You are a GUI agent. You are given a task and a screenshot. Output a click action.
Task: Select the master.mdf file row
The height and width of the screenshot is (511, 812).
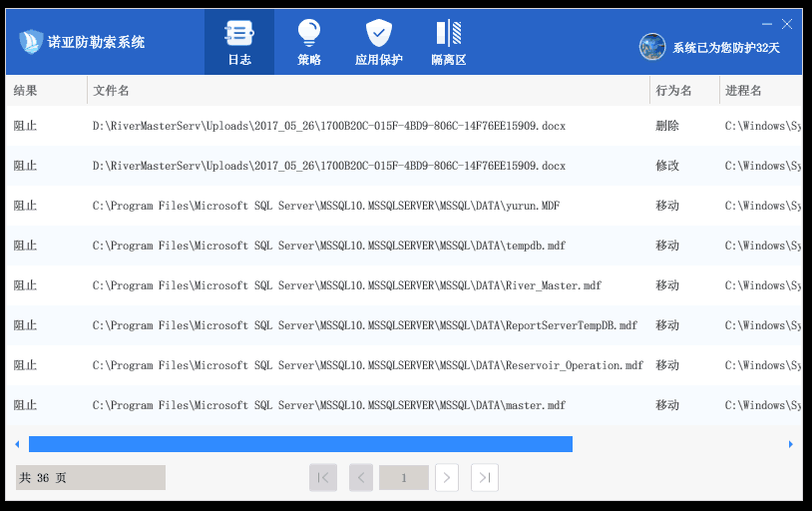(404, 405)
